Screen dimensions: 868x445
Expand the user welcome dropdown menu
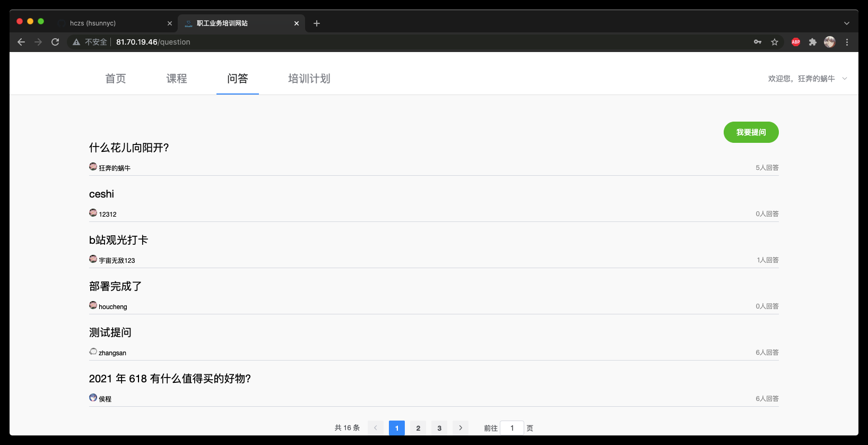tap(844, 79)
